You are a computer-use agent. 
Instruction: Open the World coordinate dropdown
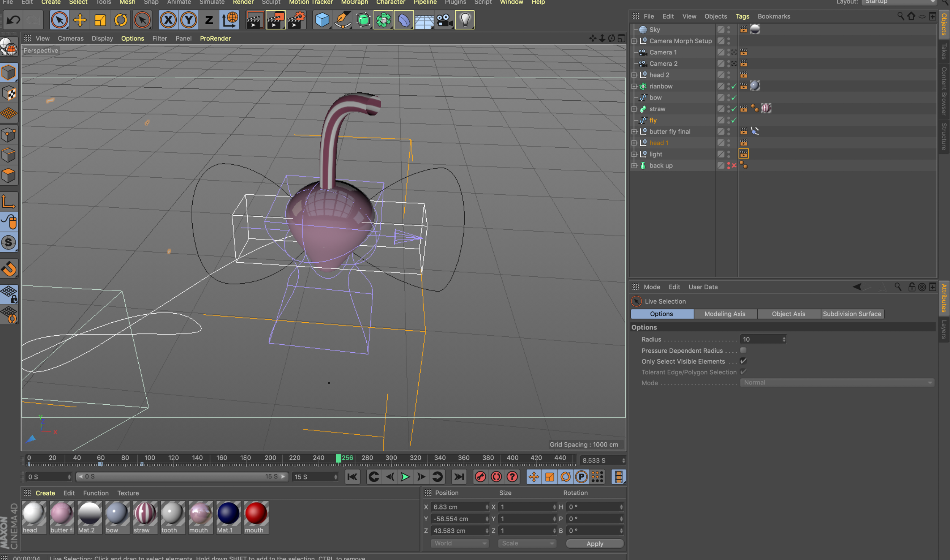pyautogui.click(x=459, y=543)
